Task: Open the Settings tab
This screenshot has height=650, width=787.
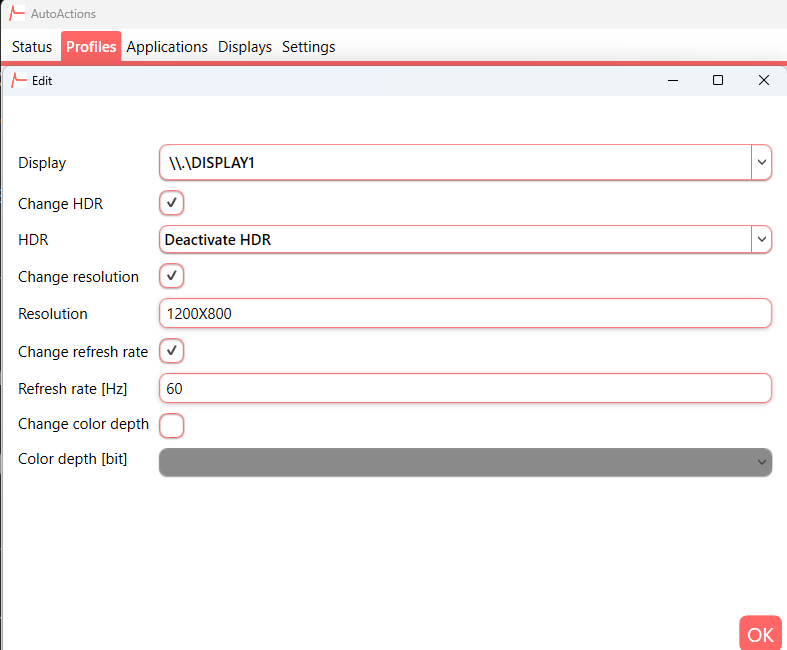Action: coord(308,47)
